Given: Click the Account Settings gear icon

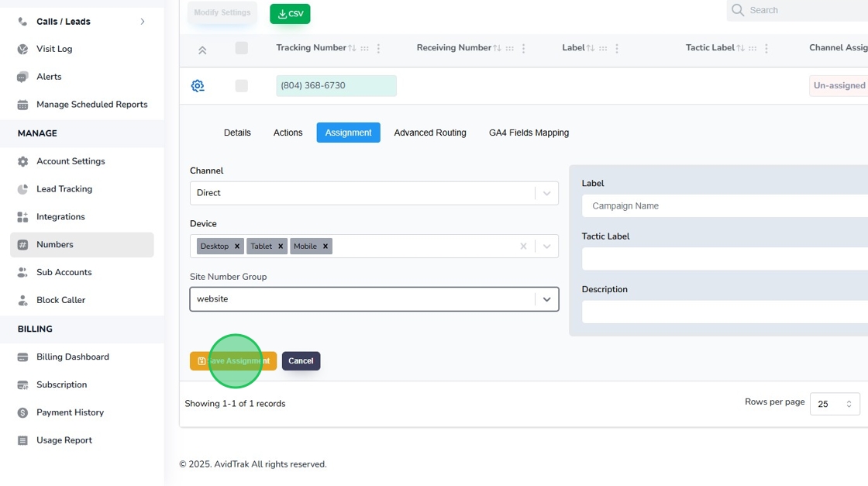Looking at the screenshot, I should point(22,162).
